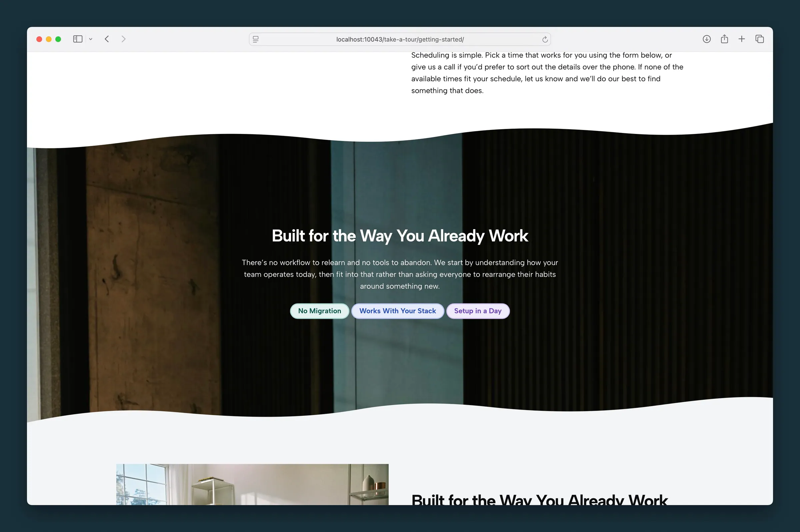Show the tab overview icon
The height and width of the screenshot is (532, 800).
pos(760,39)
